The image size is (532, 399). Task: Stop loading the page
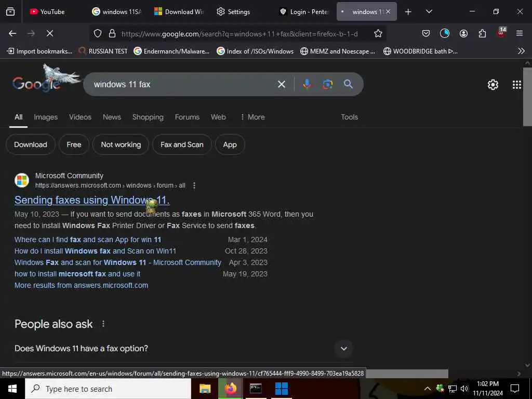[49, 33]
